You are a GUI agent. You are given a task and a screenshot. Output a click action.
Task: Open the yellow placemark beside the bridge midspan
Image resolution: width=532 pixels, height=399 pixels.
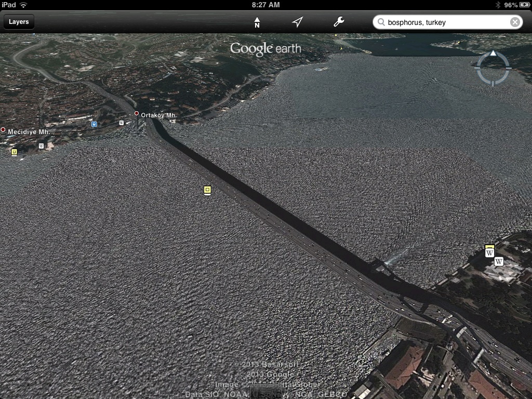coord(207,190)
